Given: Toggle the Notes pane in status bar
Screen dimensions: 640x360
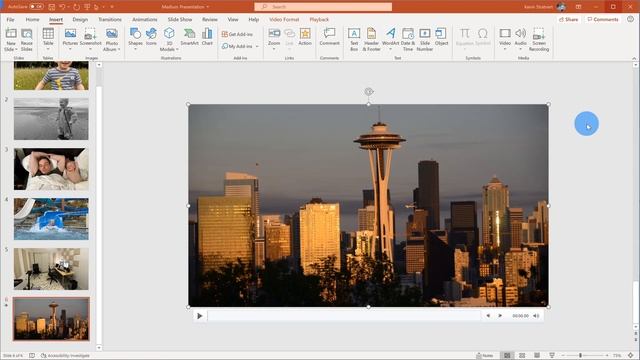Looking at the screenshot, I should click(485, 356).
